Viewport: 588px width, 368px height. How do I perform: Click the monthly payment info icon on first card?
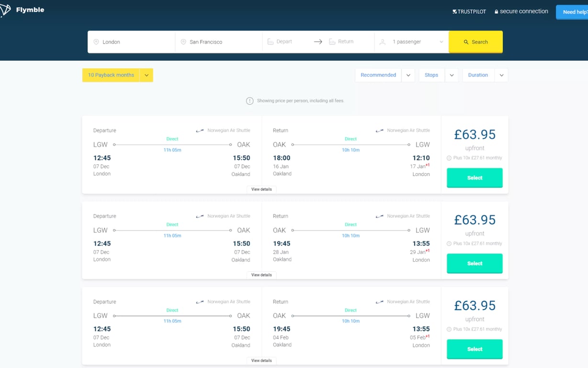coord(449,158)
